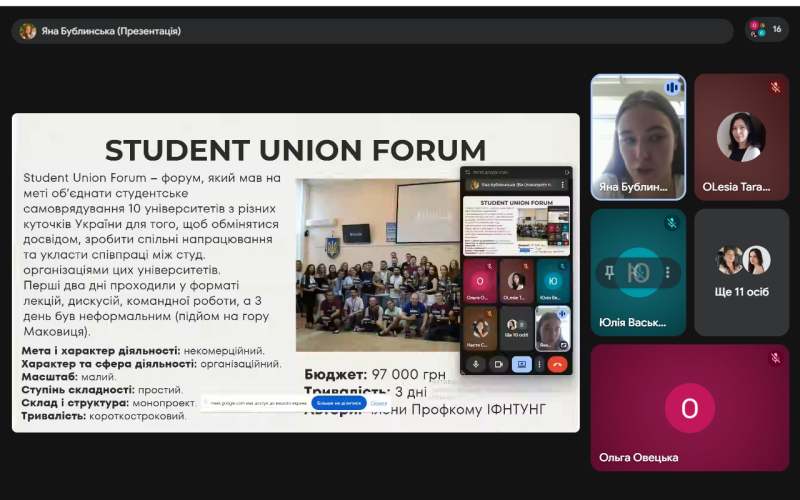800x500 pixels.
Task: Click Ольга Овецька's round O avatar
Action: (690, 408)
